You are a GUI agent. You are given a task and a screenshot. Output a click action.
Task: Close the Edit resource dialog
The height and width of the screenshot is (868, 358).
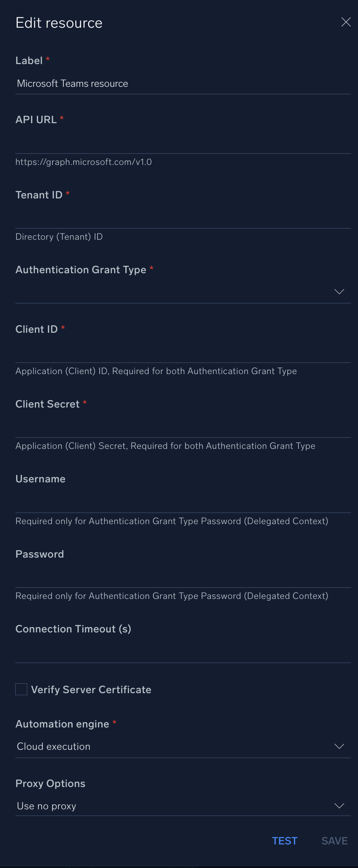(x=346, y=22)
